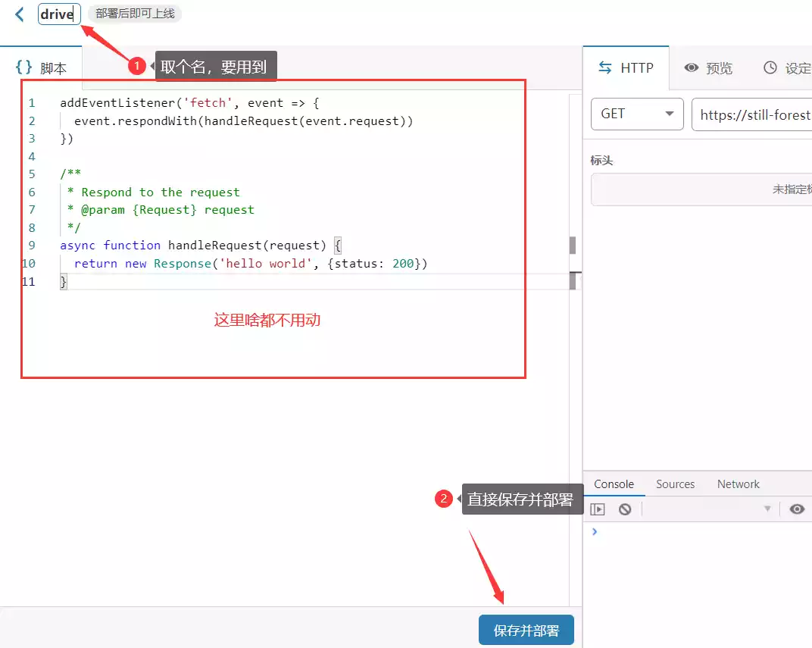
Task: Place cursor on line 10 'hello world' string
Action: [265, 263]
